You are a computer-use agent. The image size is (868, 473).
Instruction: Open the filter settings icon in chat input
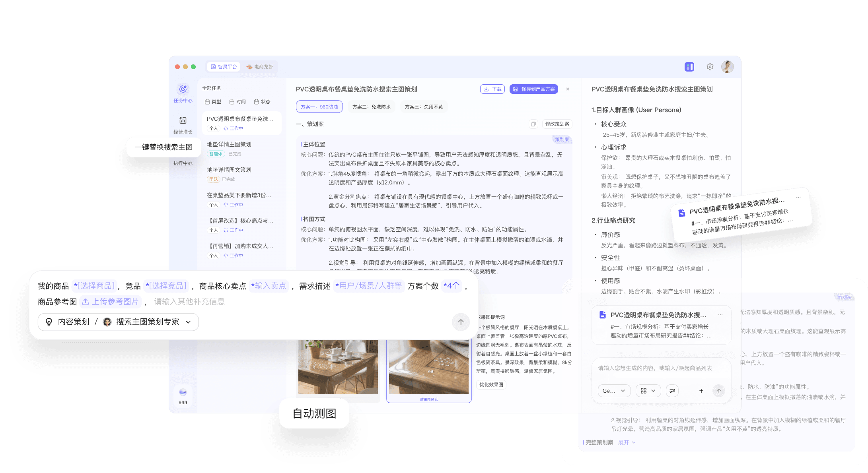tap(672, 391)
